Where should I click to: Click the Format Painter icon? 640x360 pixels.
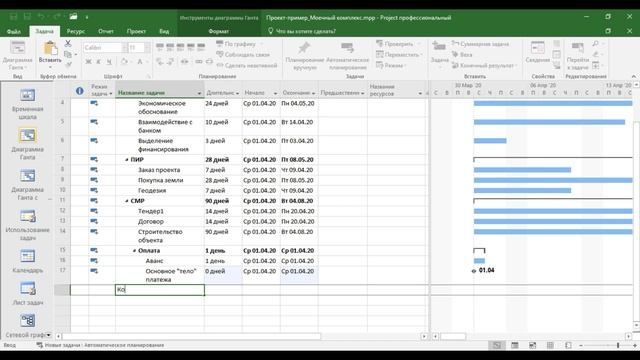pos(68,64)
